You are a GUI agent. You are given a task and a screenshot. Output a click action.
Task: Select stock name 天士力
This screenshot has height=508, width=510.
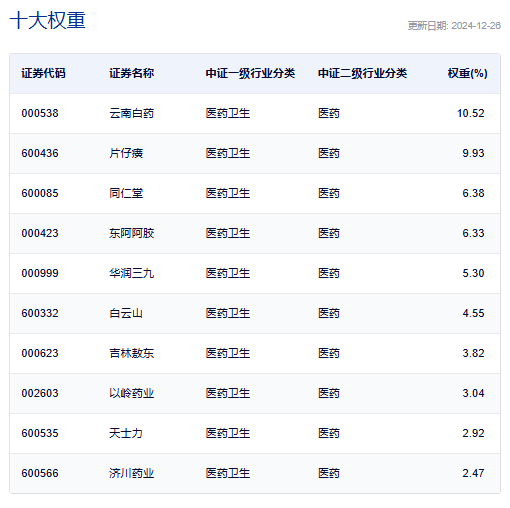click(x=126, y=433)
